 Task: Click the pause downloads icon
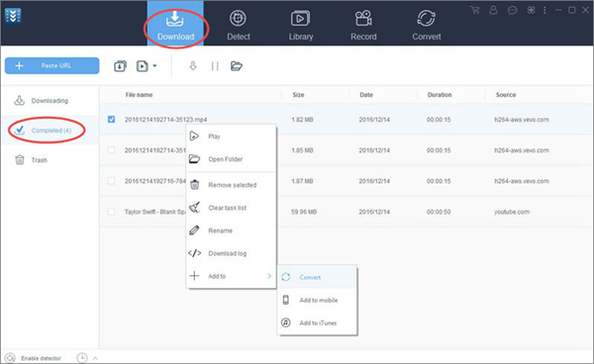[x=215, y=66]
